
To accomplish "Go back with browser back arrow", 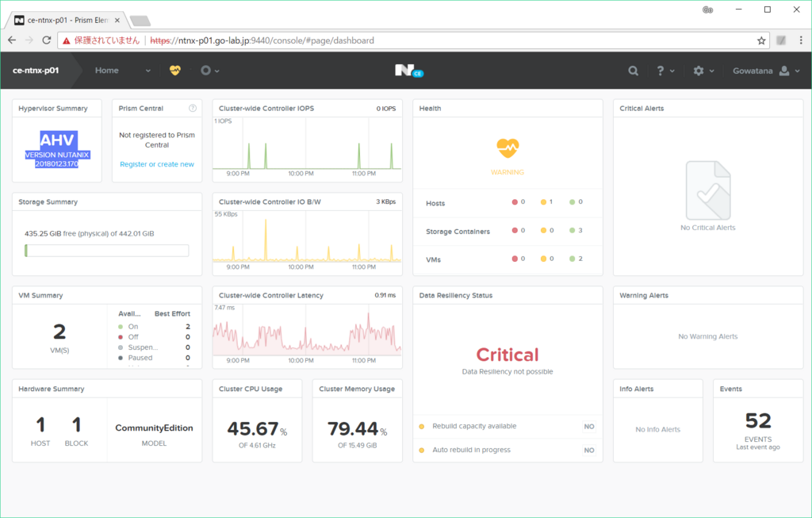I will (x=12, y=40).
